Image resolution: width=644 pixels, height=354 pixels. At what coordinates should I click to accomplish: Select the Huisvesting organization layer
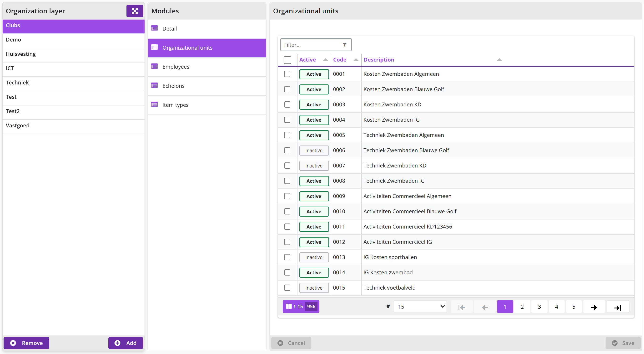pyautogui.click(x=74, y=54)
